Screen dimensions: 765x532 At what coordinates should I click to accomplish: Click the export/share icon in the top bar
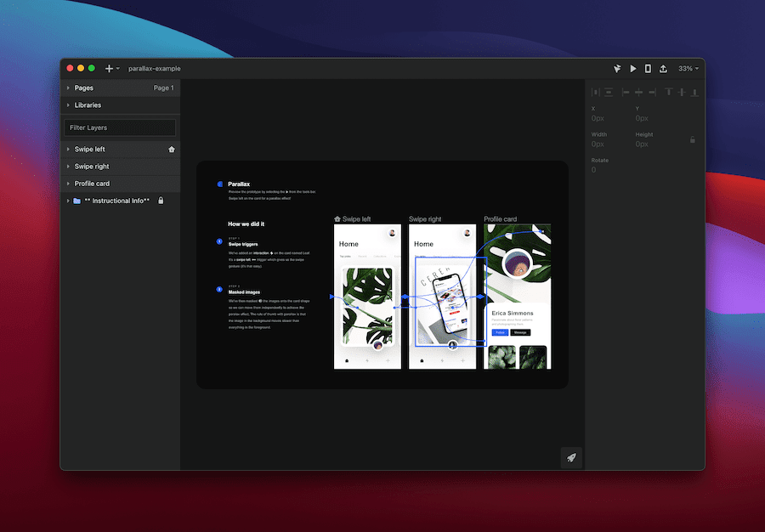point(664,68)
